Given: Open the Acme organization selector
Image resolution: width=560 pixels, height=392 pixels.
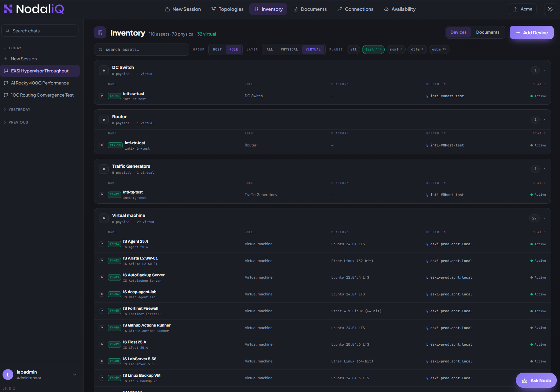Looking at the screenshot, I should click(523, 9).
